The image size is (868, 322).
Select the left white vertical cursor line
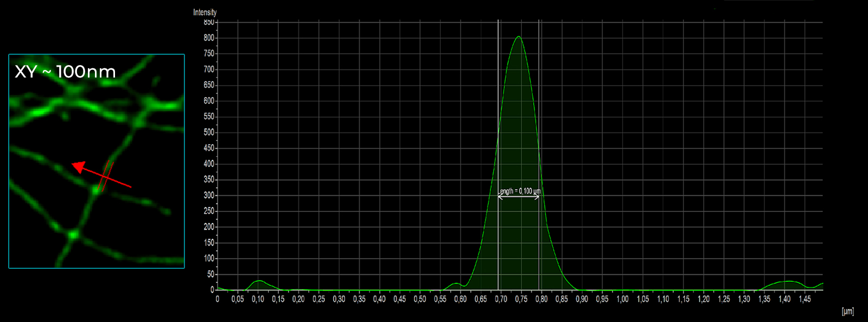[499, 108]
